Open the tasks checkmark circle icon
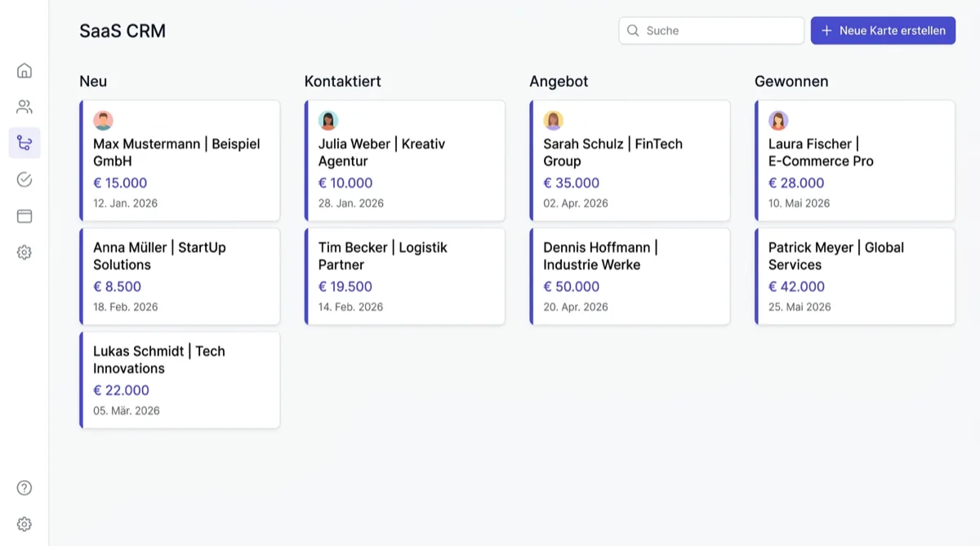Image resolution: width=980 pixels, height=546 pixels. tap(24, 180)
